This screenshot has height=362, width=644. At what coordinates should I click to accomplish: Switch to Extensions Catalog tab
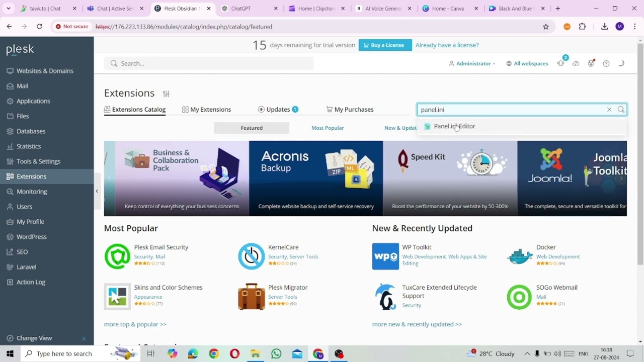(135, 110)
